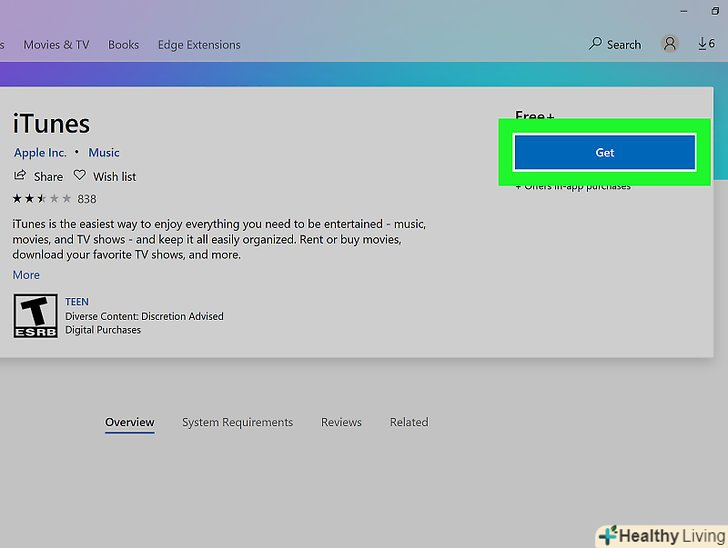Click the Search magnifier icon
The image size is (728, 548).
pyautogui.click(x=595, y=44)
